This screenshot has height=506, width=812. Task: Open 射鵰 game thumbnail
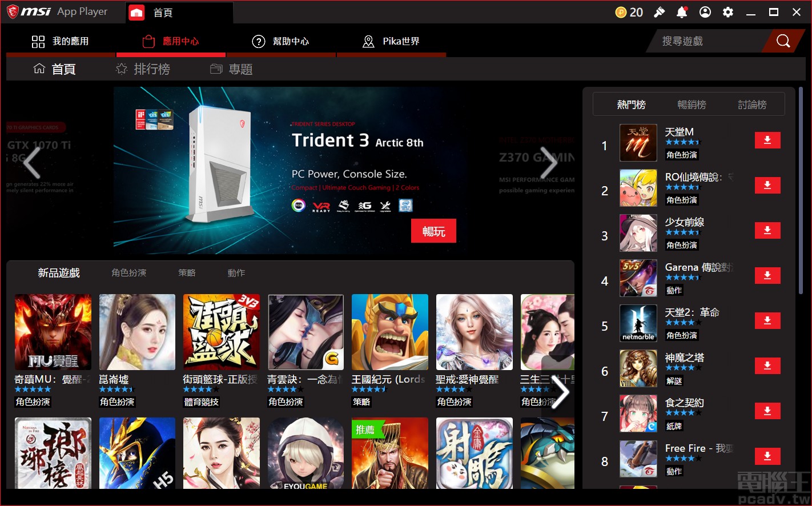(x=474, y=453)
